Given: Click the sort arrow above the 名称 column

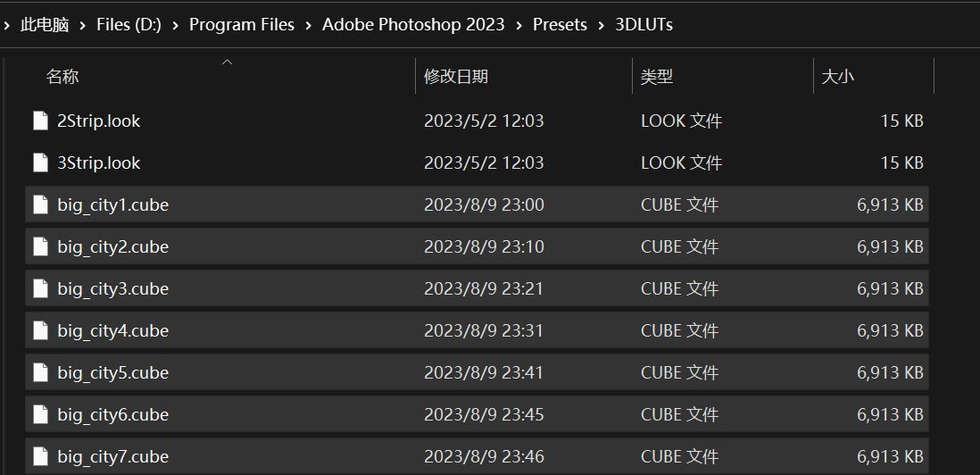Looking at the screenshot, I should click(x=228, y=62).
